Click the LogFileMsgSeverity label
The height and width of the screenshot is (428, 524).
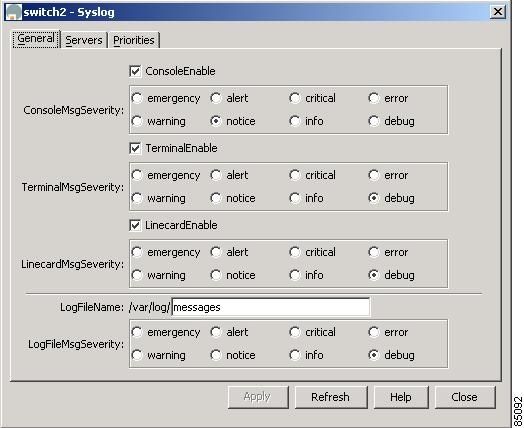(x=76, y=344)
